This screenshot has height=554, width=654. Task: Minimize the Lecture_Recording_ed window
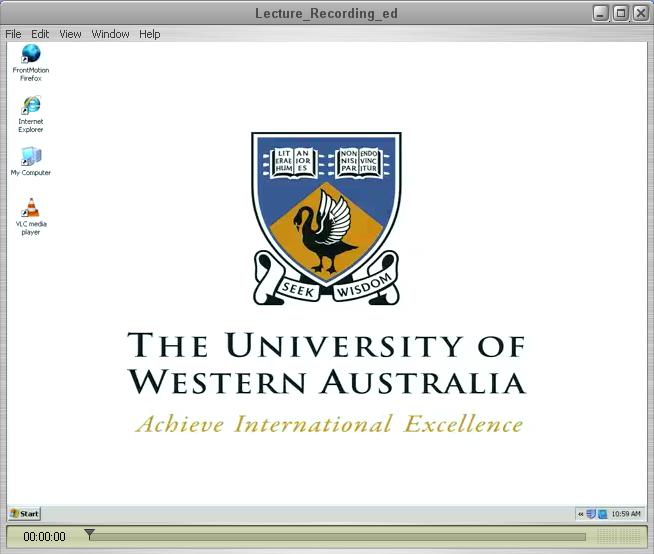pyautogui.click(x=600, y=13)
